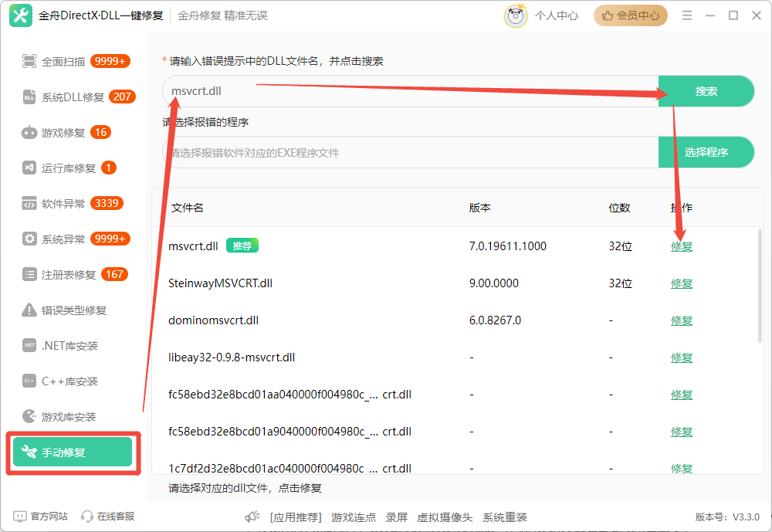The image size is (772, 532).
Task: Click the software exception code icon
Action: (29, 203)
